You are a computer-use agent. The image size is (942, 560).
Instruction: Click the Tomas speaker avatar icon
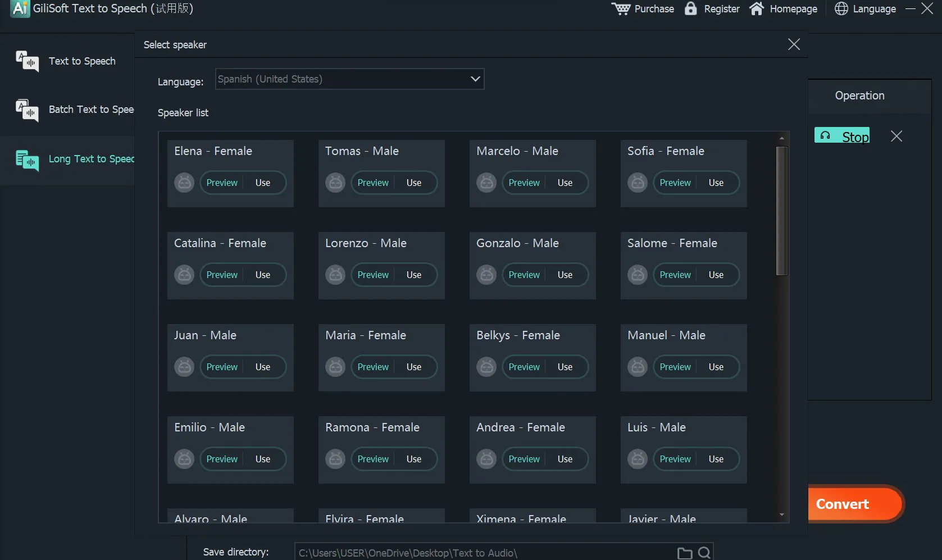coord(335,183)
